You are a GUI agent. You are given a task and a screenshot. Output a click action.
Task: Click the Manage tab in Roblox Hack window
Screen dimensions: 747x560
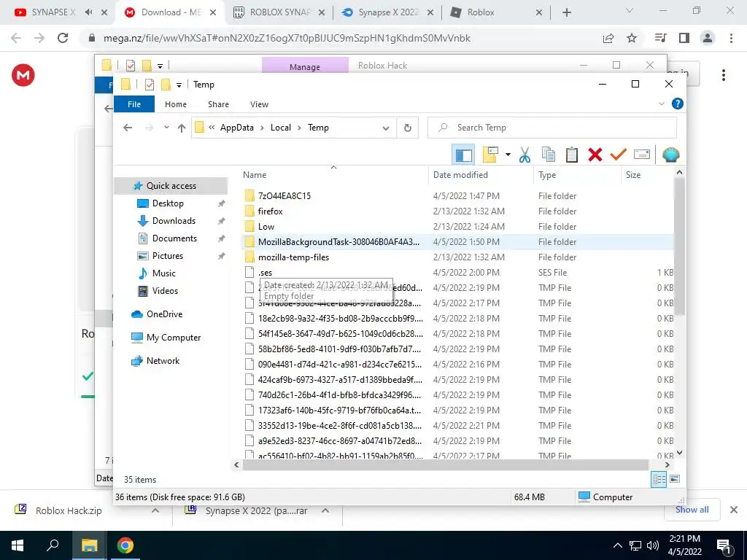point(305,66)
